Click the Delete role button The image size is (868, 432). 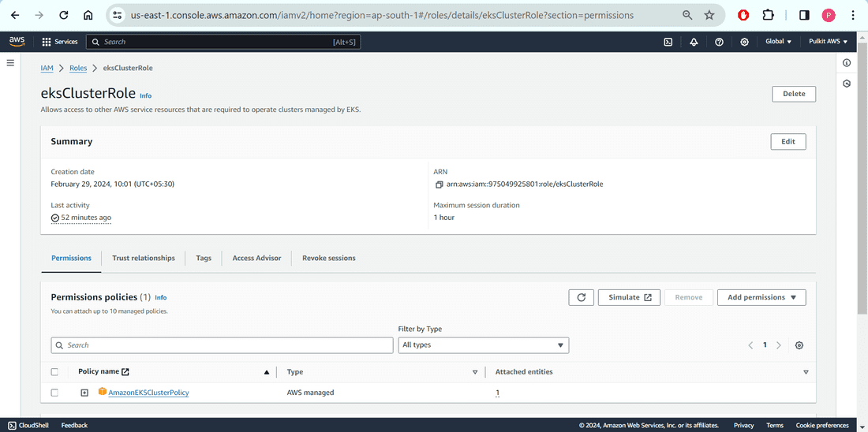click(x=794, y=94)
